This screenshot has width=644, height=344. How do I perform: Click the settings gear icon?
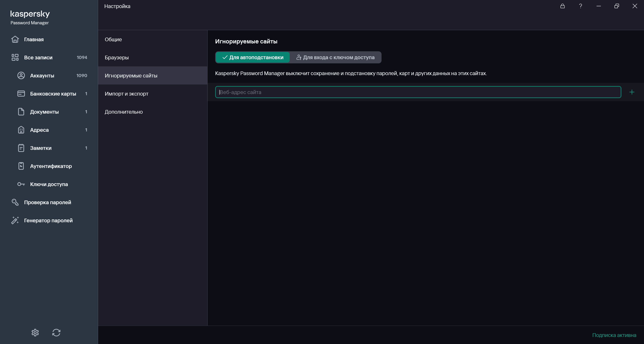coord(35,332)
